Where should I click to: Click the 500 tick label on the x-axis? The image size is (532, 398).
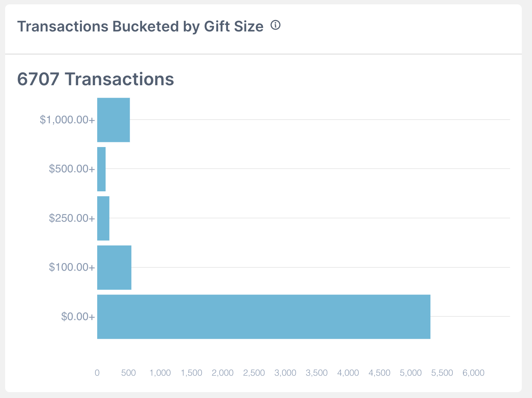(x=129, y=373)
